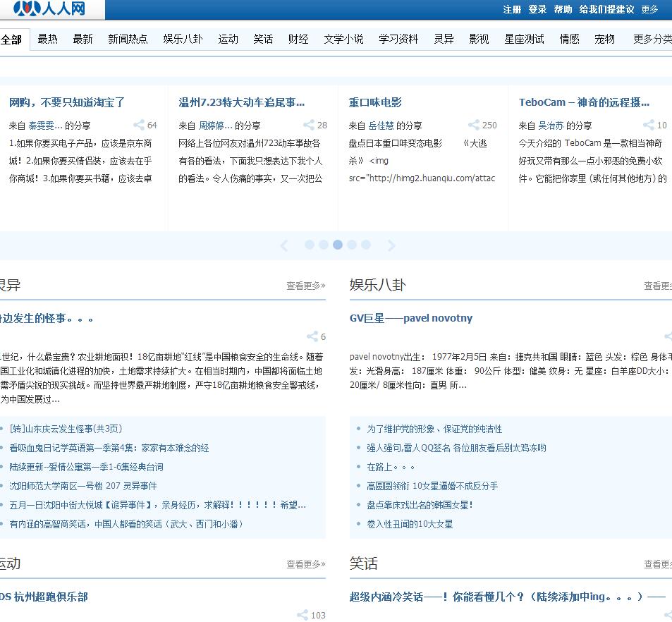Open TeboCam article title
The width and height of the screenshot is (672, 622).
tap(584, 102)
